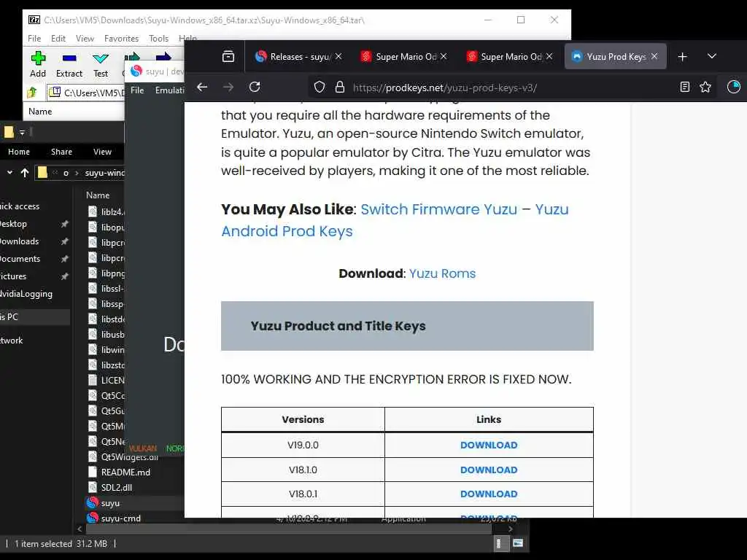Open the Yuzu Android Prod Keys link
Viewport: 747px width, 560px height.
pyautogui.click(x=395, y=220)
